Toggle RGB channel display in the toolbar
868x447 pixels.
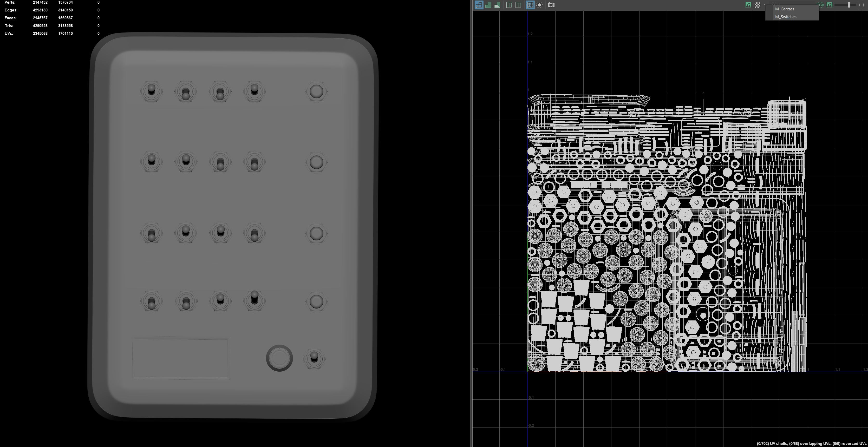click(x=820, y=5)
